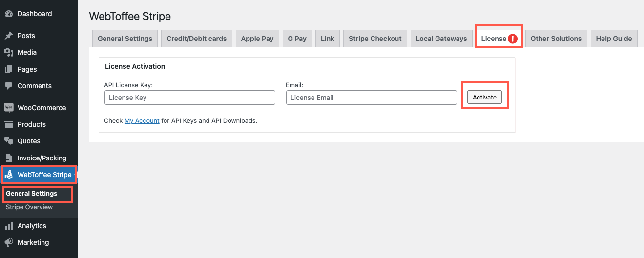Click the Quotes icon in sidebar
Screen dimensions: 644x258
pos(9,141)
